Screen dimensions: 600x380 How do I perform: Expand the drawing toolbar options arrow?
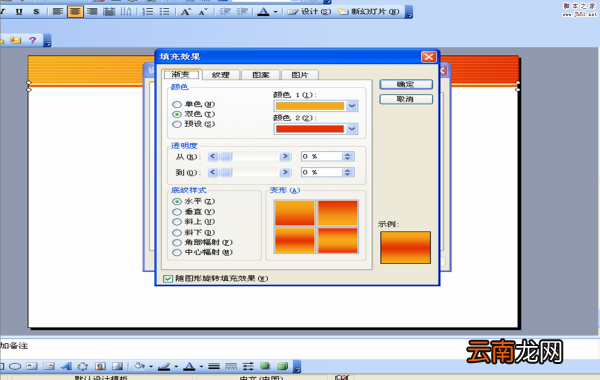[x=297, y=367]
